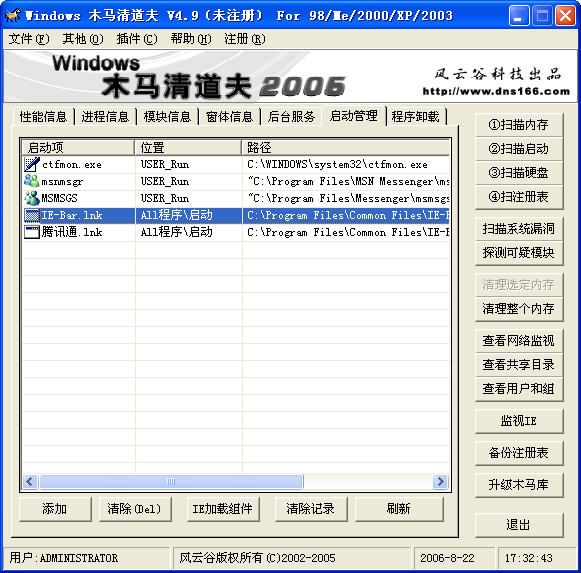
Task: Click the 探测可疑模块 button
Action: point(519,253)
